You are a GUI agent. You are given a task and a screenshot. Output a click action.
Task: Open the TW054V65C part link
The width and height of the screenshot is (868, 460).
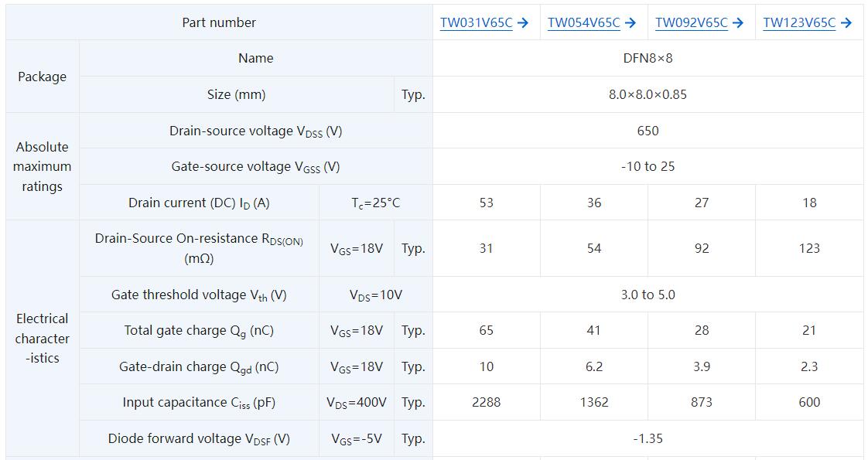(583, 22)
